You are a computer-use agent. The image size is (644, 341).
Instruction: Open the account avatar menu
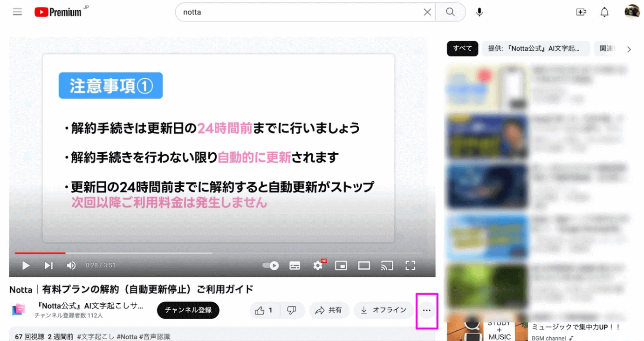pos(632,12)
